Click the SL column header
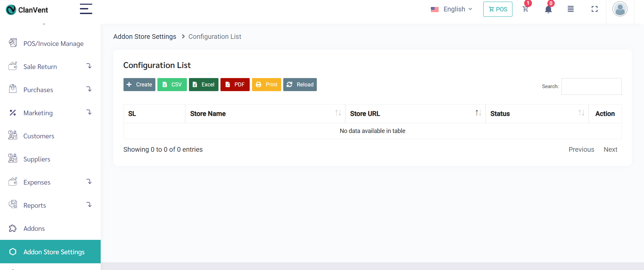644x270 pixels. coord(154,114)
